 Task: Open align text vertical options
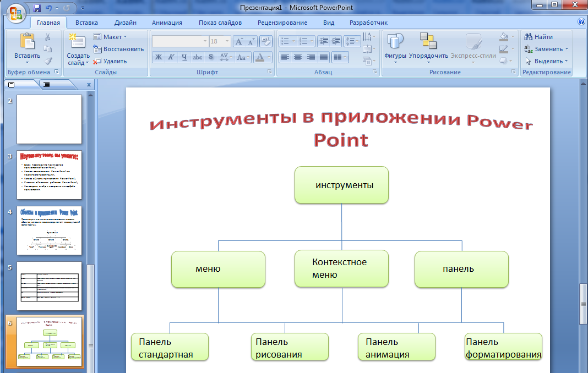tap(369, 49)
